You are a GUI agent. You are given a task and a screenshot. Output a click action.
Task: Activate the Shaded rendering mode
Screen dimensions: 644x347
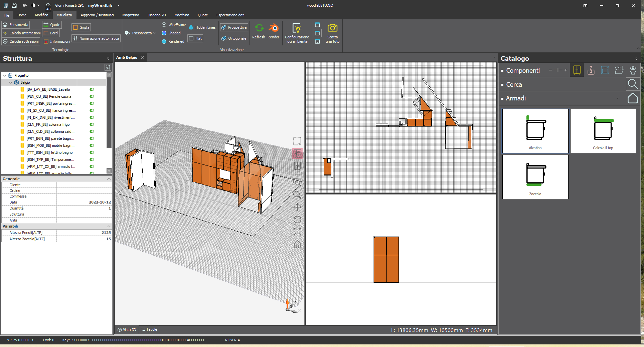click(171, 33)
